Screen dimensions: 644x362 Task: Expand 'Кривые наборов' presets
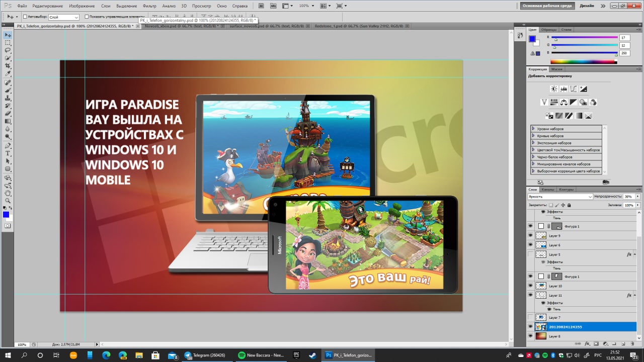[x=533, y=136]
